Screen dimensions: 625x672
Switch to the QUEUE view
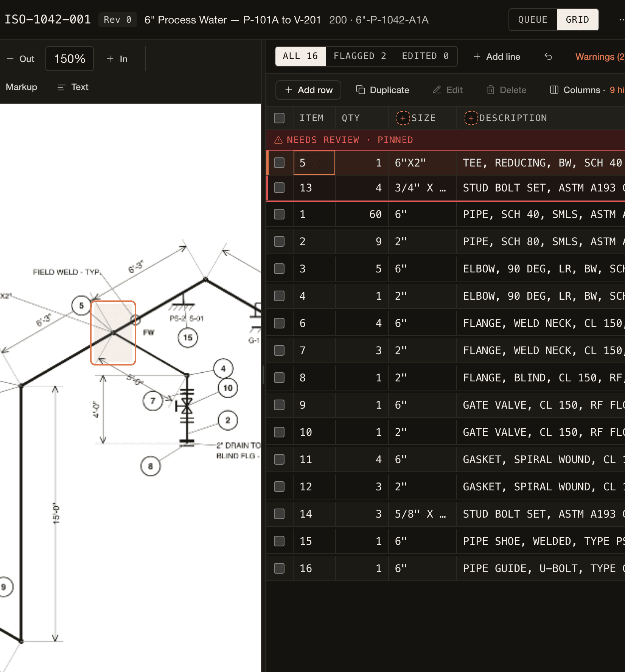(x=533, y=20)
